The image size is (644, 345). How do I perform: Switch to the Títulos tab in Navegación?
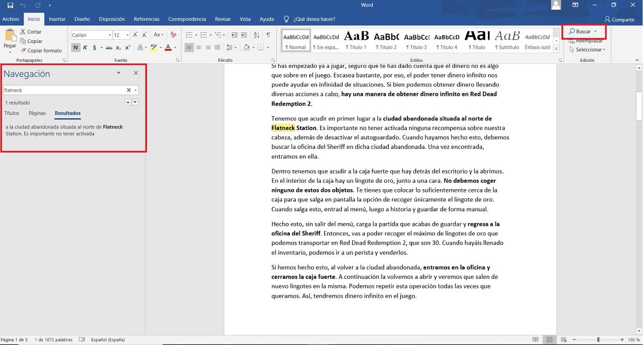pyautogui.click(x=12, y=113)
